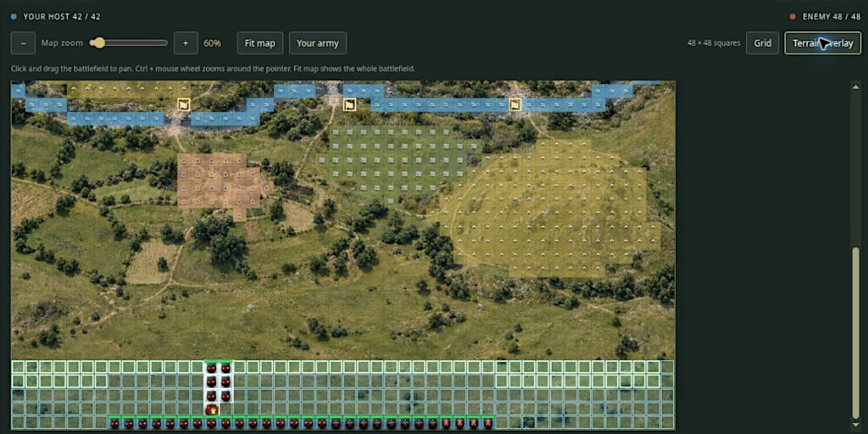868x434 pixels.
Task: Select the top-left unit in the highlighted column
Action: coord(211,368)
